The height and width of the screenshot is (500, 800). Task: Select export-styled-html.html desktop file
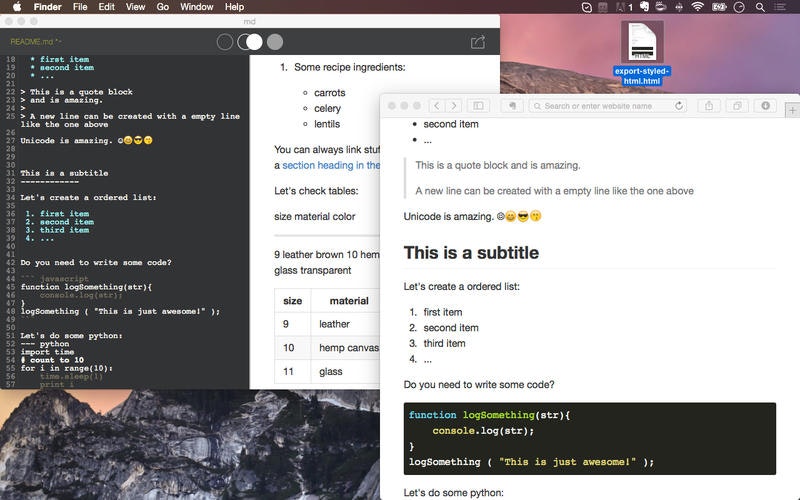(642, 53)
